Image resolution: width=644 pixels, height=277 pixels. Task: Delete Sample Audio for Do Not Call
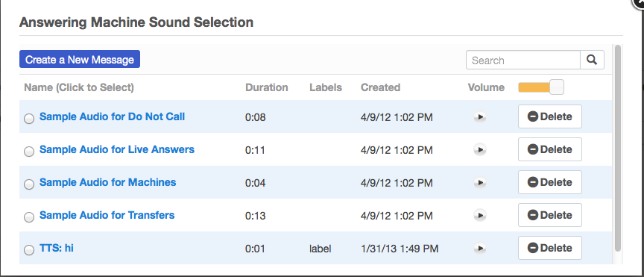point(550,116)
